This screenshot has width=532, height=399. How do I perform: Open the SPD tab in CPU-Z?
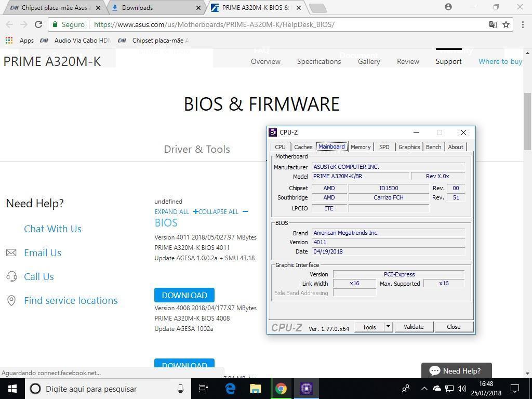384,147
